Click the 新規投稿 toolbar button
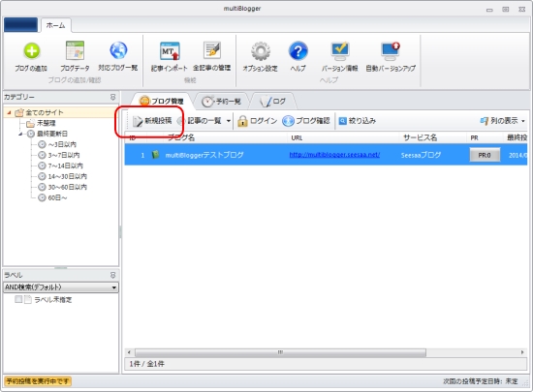The image size is (533, 392). [152, 121]
